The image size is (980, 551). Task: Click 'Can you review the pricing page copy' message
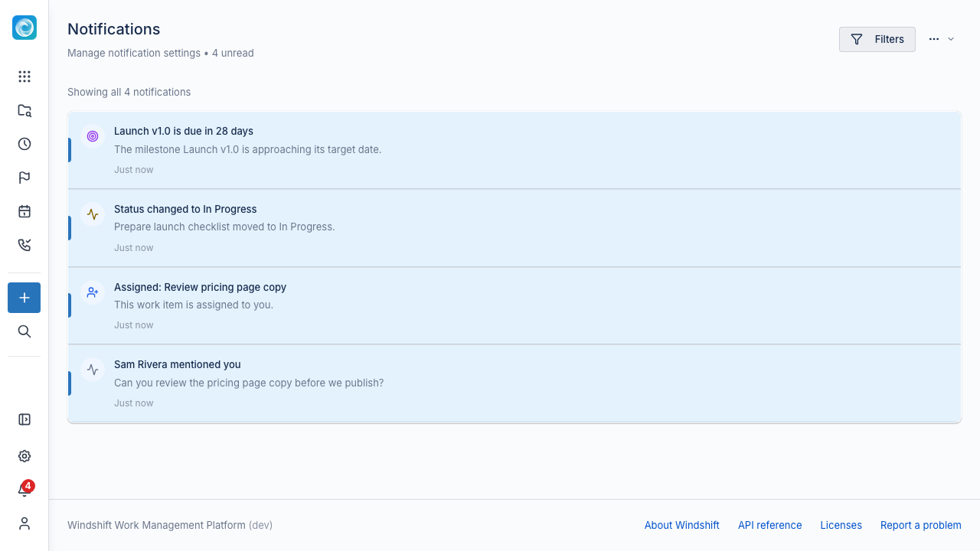coord(249,383)
